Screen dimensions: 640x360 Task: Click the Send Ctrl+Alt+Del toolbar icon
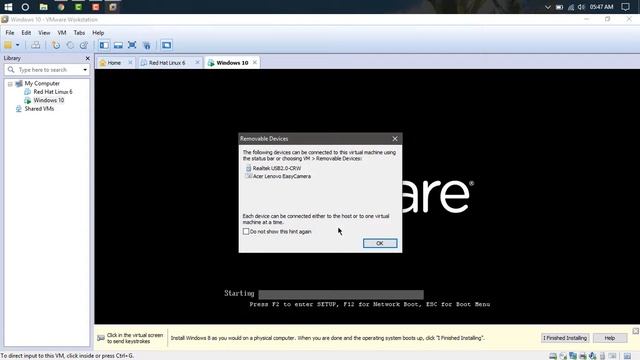(36, 45)
